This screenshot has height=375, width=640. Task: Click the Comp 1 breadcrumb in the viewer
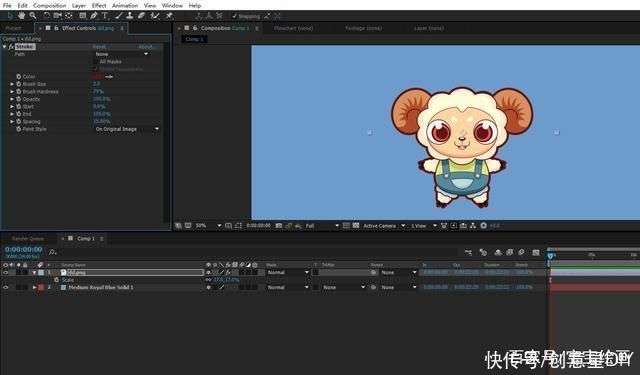coord(195,39)
